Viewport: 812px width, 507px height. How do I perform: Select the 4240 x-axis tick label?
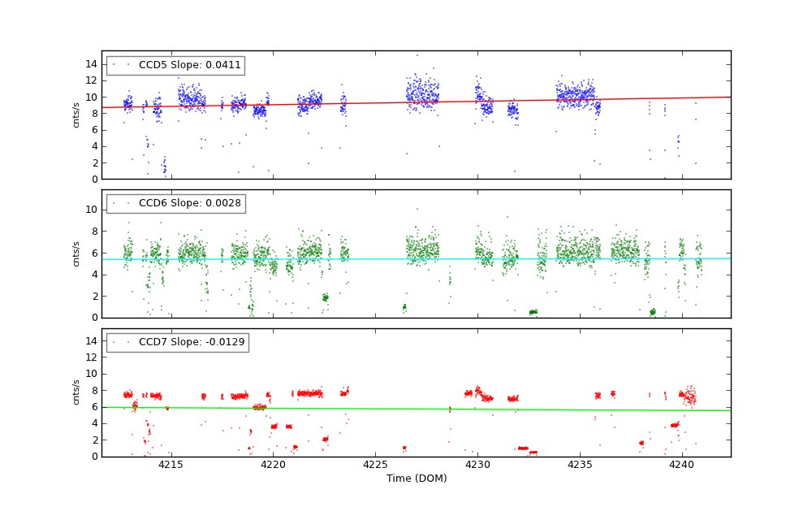coord(682,466)
